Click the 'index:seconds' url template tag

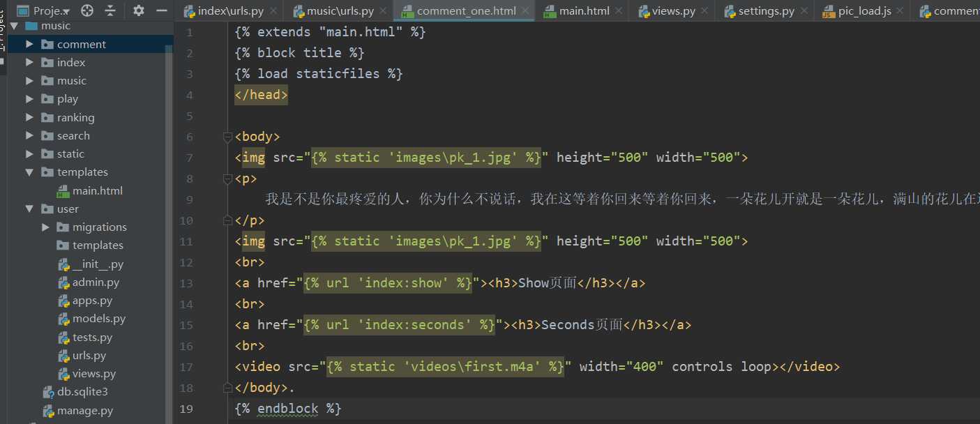(x=400, y=325)
